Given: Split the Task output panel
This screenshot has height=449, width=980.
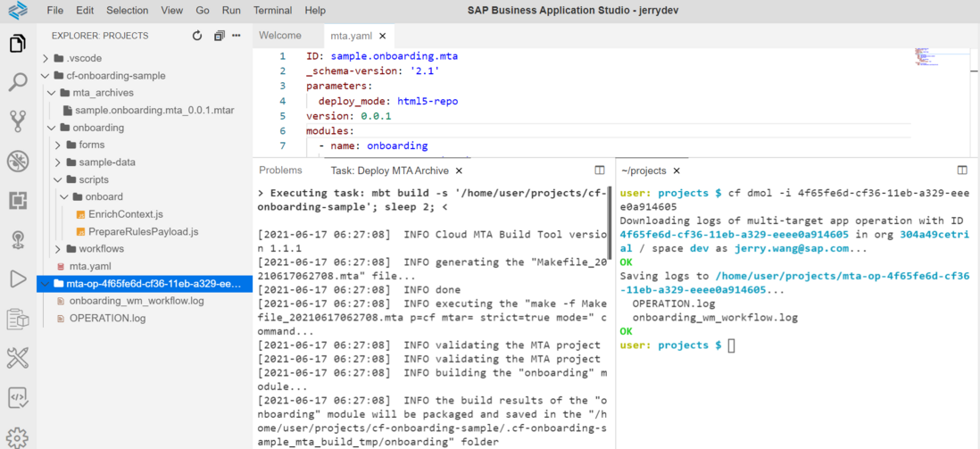Looking at the screenshot, I should tap(599, 170).
